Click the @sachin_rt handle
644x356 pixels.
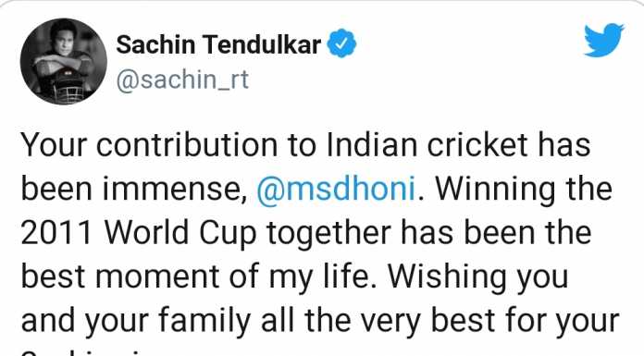coord(182,80)
